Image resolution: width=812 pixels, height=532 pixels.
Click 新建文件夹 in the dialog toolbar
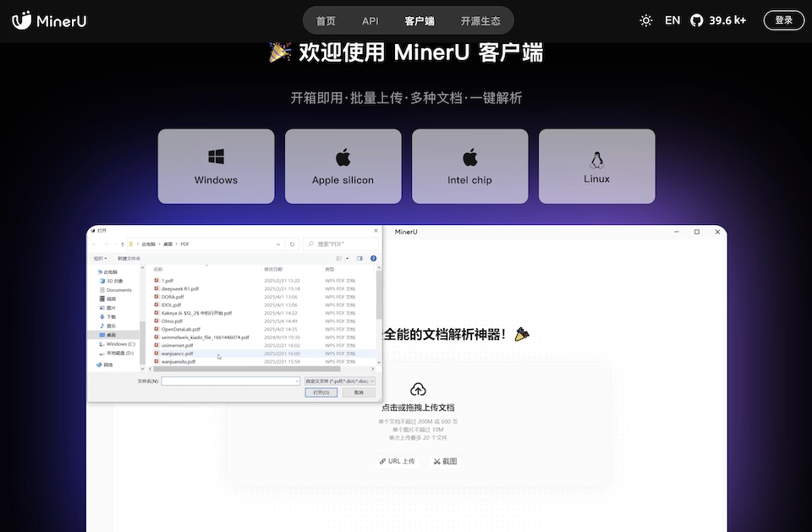pos(129,259)
